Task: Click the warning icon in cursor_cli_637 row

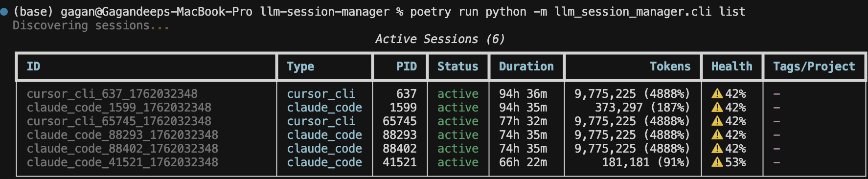Action: [717, 93]
